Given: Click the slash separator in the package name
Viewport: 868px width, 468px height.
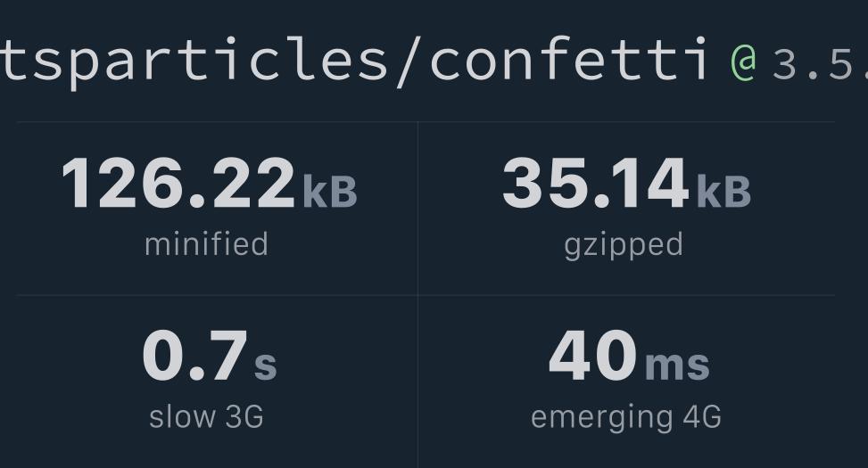Looking at the screenshot, I should pyautogui.click(x=409, y=62).
